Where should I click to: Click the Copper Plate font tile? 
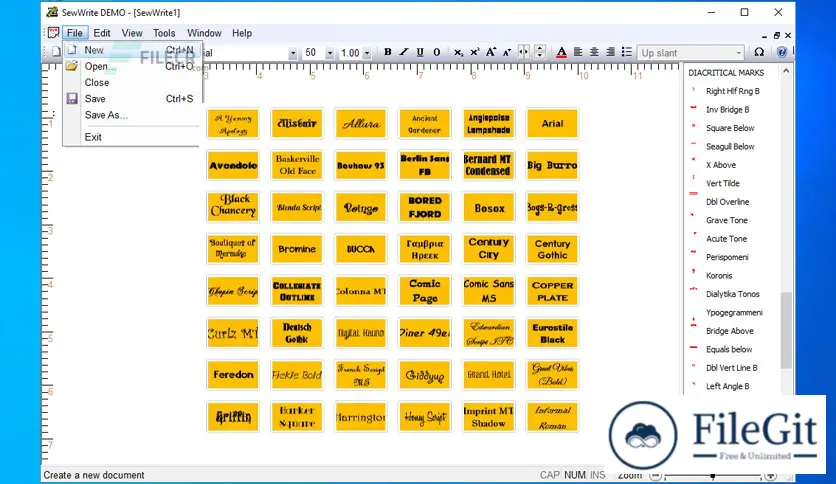pos(552,291)
